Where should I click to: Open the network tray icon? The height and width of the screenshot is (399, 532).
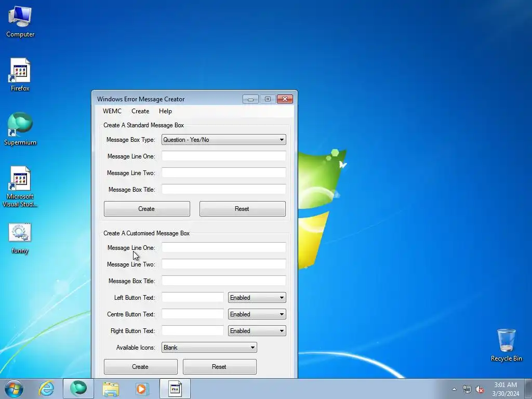tap(467, 389)
